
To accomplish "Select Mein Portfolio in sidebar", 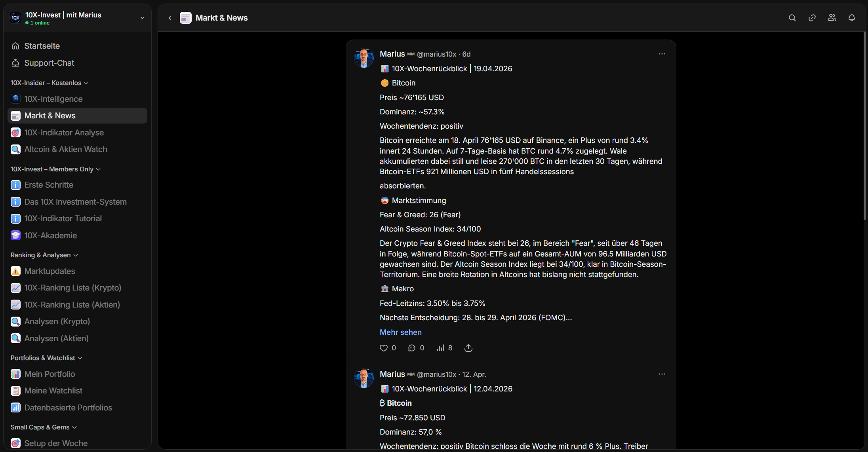I will [x=49, y=374].
